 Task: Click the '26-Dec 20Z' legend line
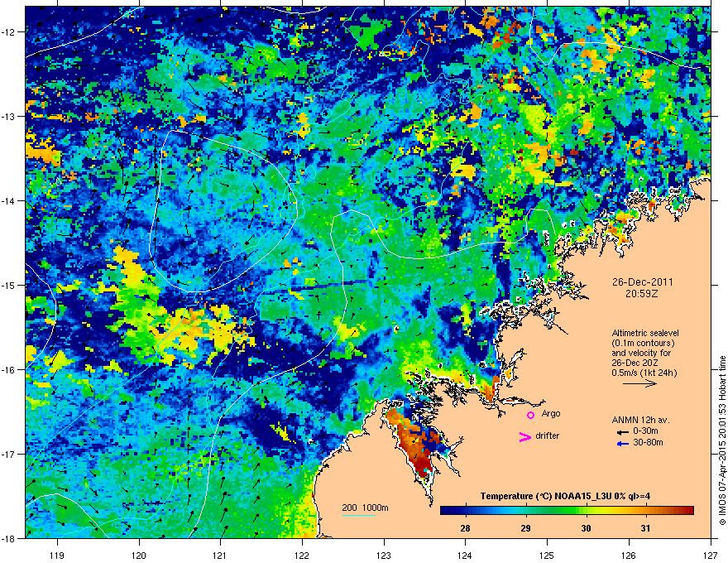coord(635,363)
